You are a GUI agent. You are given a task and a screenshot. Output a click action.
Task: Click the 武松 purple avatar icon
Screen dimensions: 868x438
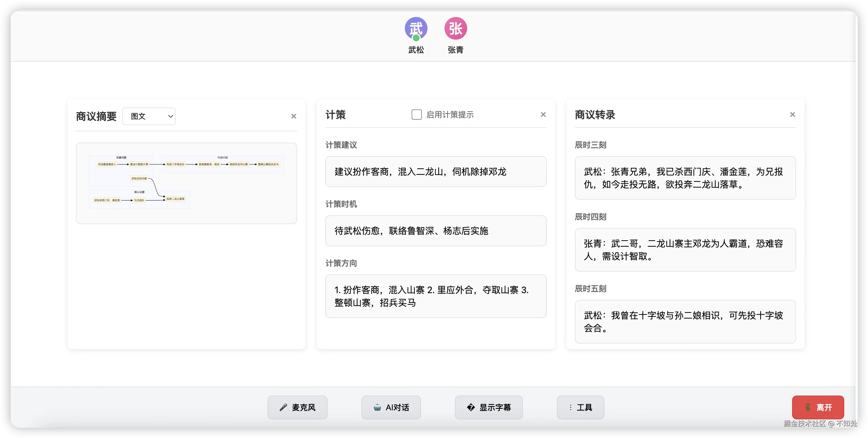click(416, 29)
